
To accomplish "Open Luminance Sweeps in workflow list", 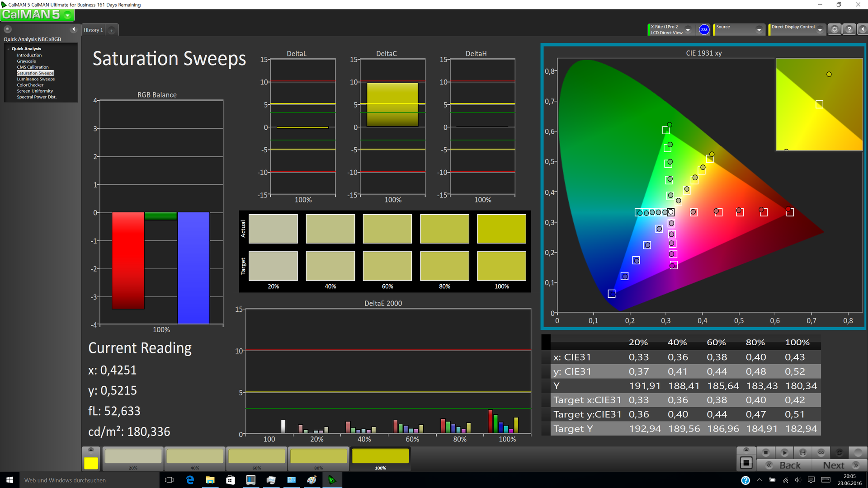I will (36, 79).
